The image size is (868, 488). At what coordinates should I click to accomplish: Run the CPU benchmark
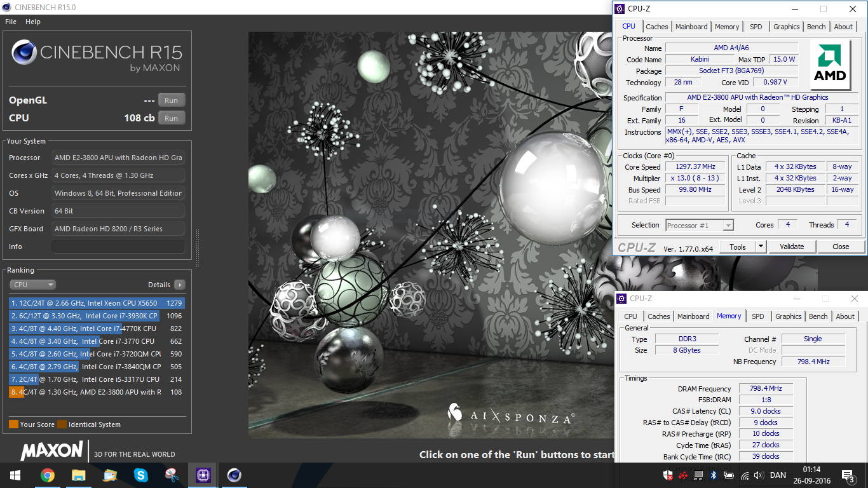tap(172, 118)
